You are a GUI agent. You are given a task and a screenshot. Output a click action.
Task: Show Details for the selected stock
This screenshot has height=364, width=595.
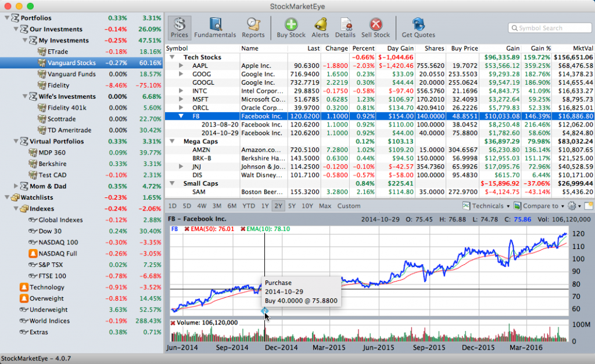point(345,27)
